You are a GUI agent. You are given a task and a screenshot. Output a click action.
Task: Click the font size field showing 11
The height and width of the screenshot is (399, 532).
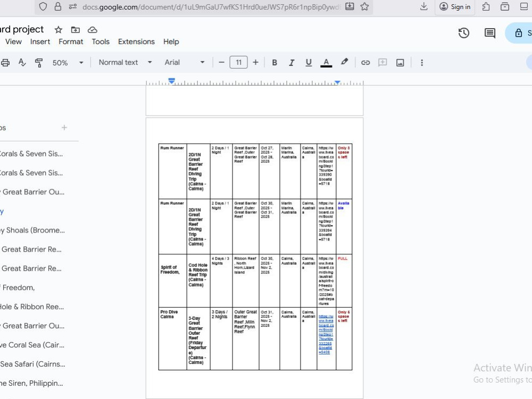coord(238,62)
